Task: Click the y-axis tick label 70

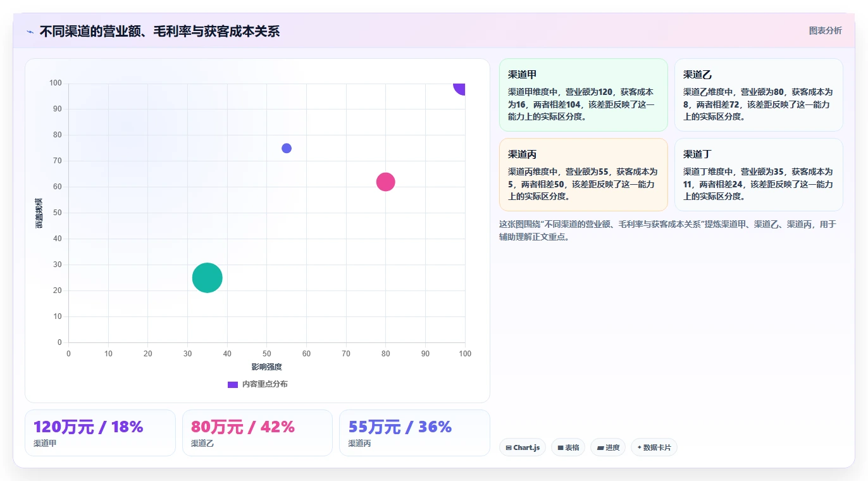Action: (58, 161)
